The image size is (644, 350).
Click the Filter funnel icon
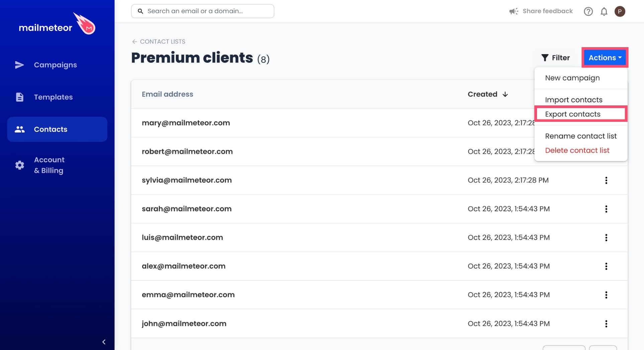[545, 58]
